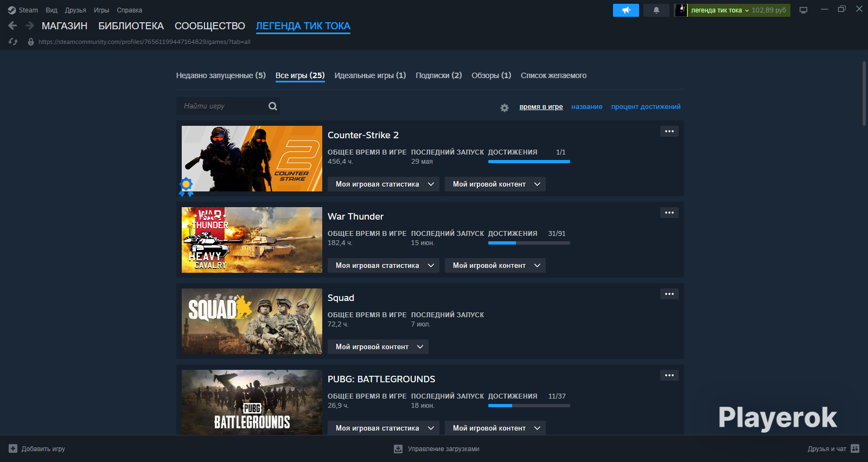Click the War Thunder game thumbnail
Viewport: 868px width, 462px height.
click(252, 240)
